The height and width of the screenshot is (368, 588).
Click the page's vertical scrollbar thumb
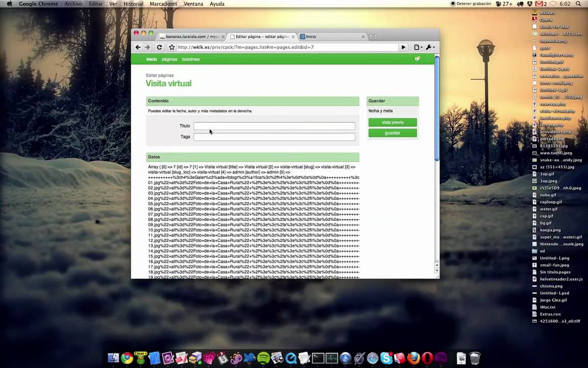pyautogui.click(x=436, y=107)
